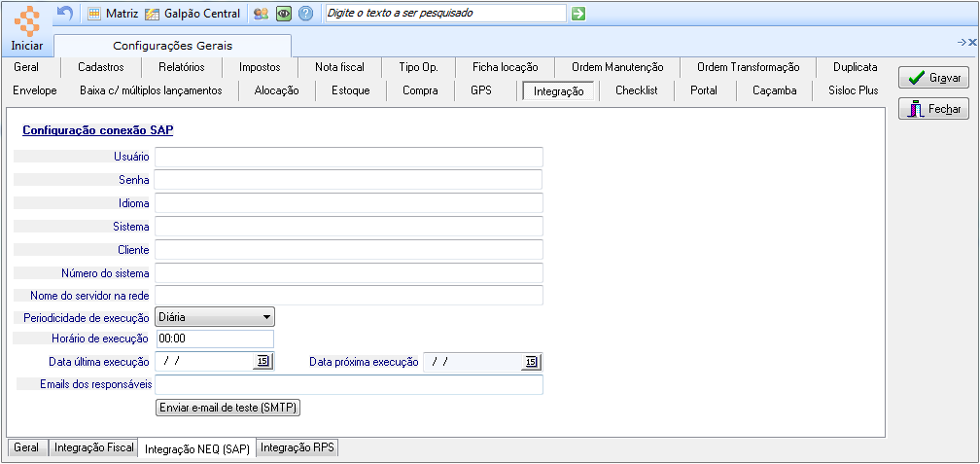This screenshot has width=980, height=464.
Task: Open calendar for Data última execução
Action: point(262,362)
